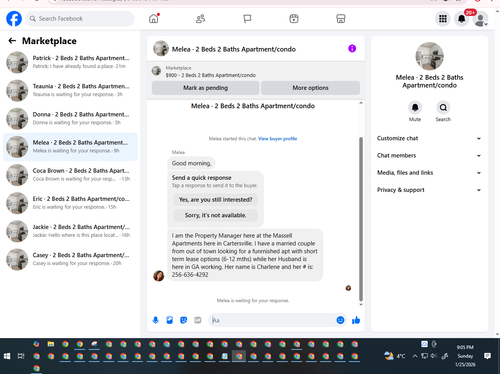The width and height of the screenshot is (500, 374).
Task: Open File Explorer on the taskbar
Action: click(51, 344)
